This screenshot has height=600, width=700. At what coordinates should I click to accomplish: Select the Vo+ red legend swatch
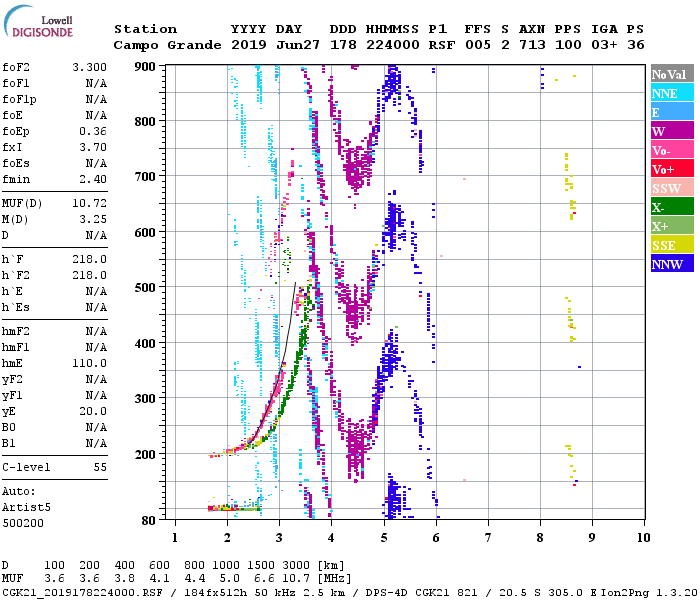click(672, 169)
